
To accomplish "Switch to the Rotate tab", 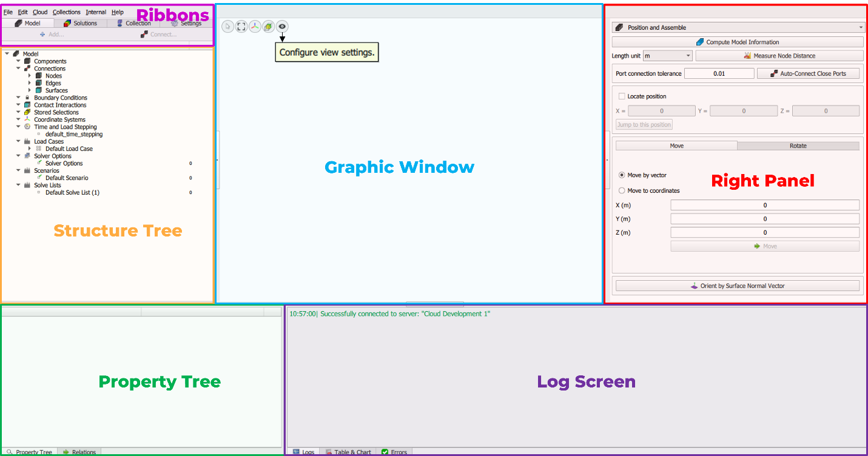I will click(x=798, y=146).
